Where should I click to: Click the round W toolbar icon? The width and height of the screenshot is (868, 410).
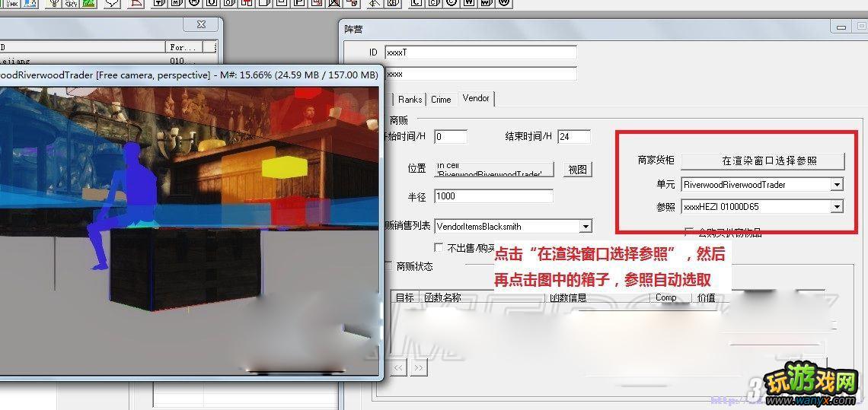[504, 3]
